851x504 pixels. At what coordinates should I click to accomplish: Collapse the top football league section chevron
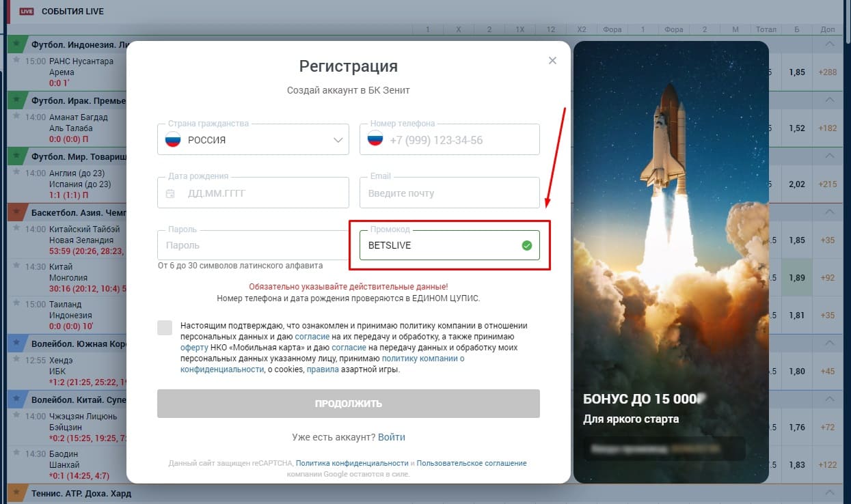pyautogui.click(x=830, y=44)
